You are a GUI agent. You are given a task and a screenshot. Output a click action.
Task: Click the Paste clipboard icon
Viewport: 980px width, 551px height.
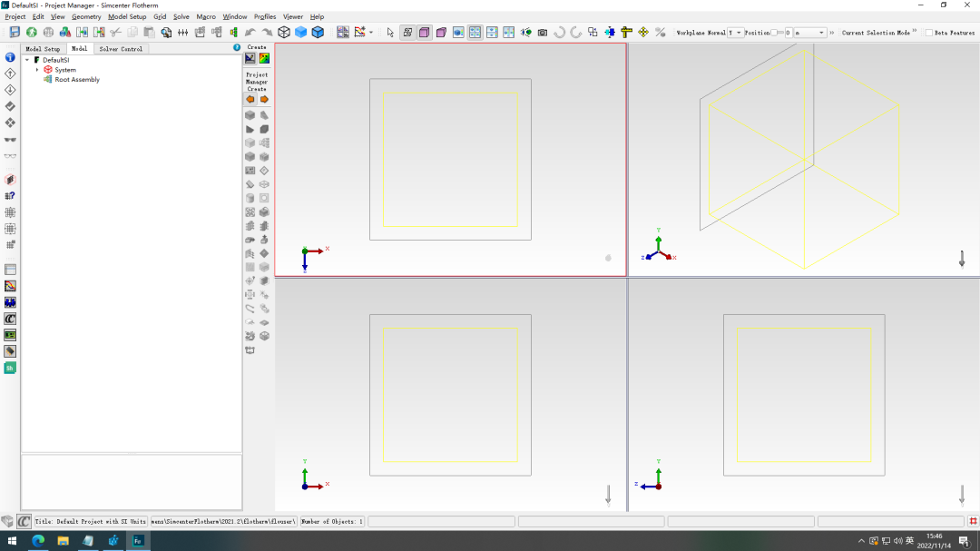[x=149, y=32]
